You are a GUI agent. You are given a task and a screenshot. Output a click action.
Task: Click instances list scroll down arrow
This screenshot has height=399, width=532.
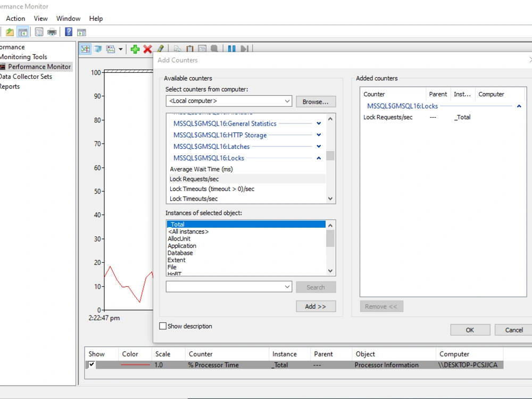tap(330, 271)
